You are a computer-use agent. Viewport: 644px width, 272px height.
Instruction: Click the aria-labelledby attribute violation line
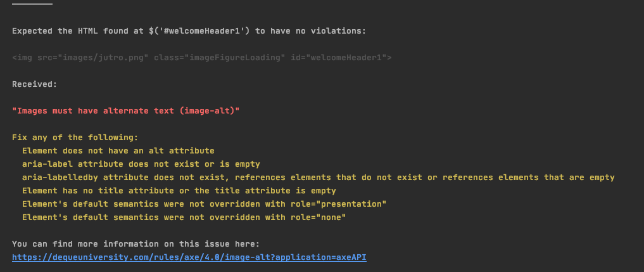(319, 178)
